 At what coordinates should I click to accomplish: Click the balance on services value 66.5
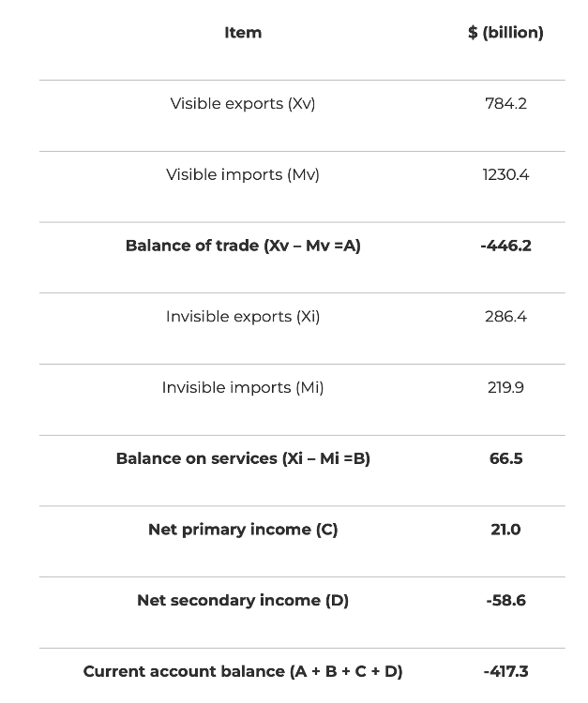coord(505,459)
